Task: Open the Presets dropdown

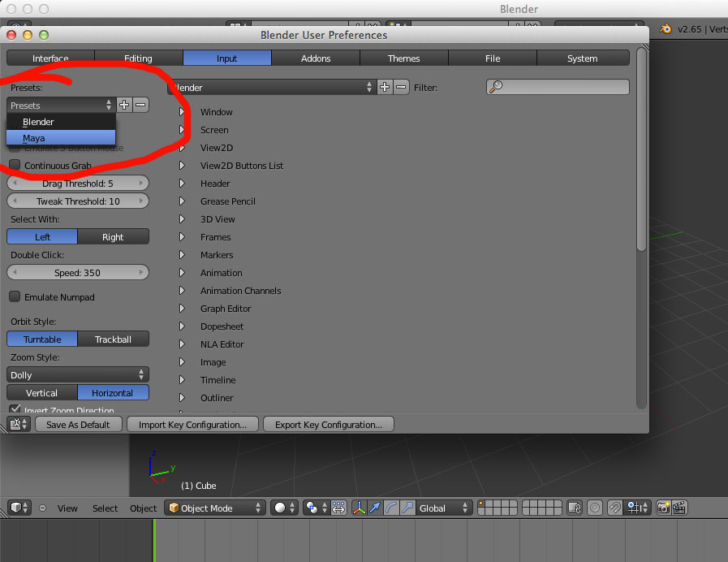Action: click(62, 105)
